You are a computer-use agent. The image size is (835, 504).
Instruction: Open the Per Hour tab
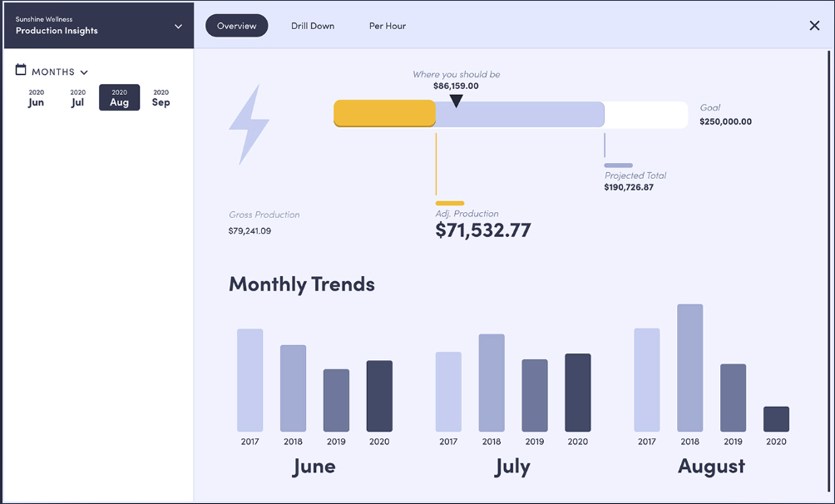click(388, 26)
